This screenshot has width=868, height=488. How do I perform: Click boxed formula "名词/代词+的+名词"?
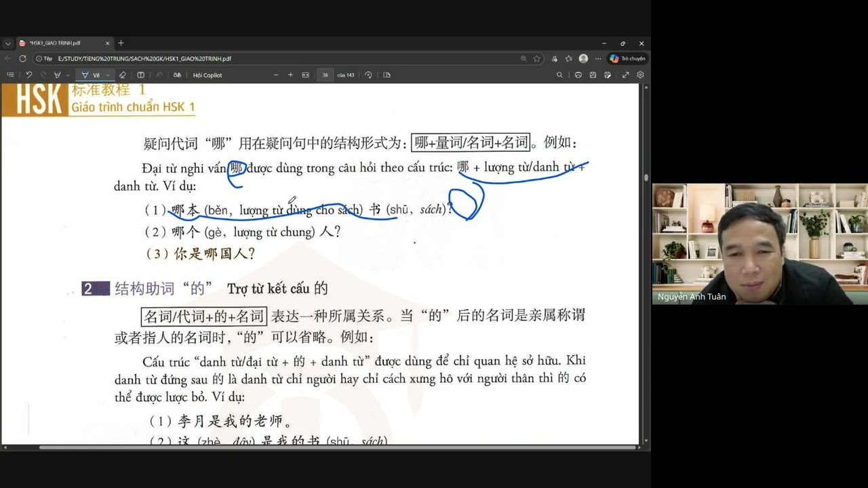tap(204, 317)
